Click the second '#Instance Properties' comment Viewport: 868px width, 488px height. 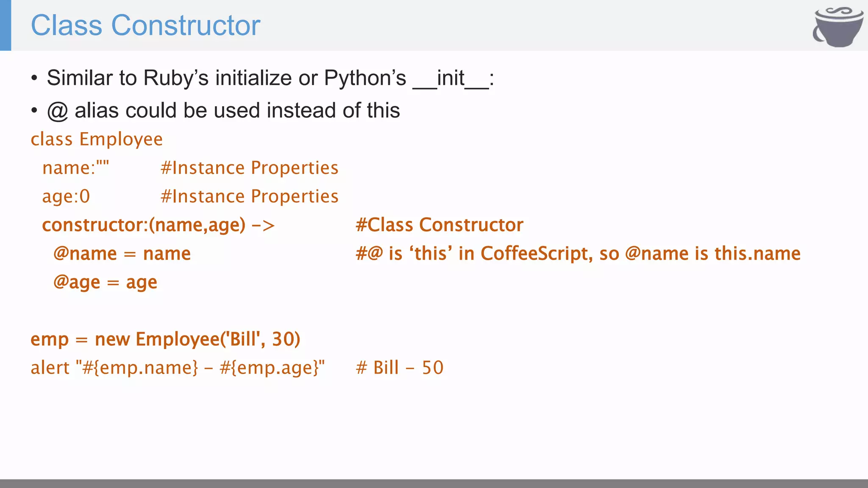click(x=250, y=197)
